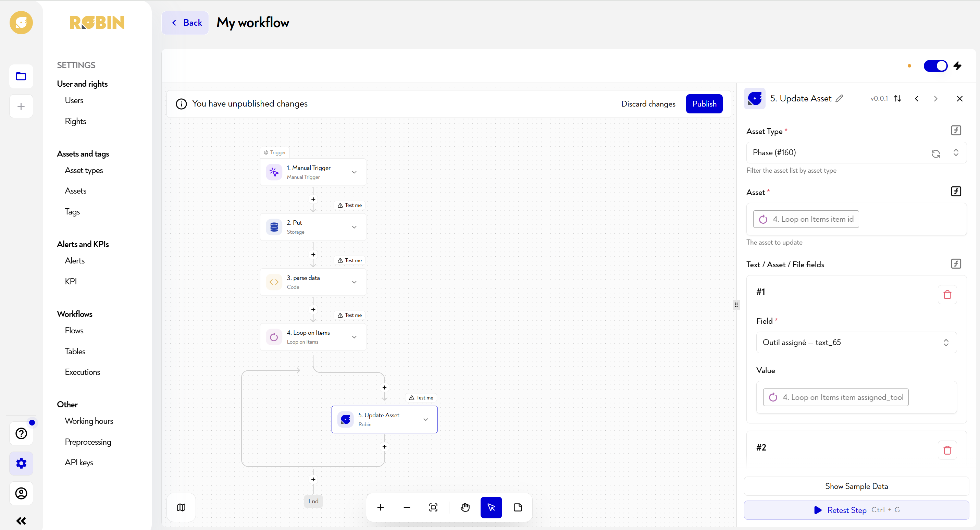Screen dimensions: 980x530
Task: Open the user profile icon
Action: 21,493
